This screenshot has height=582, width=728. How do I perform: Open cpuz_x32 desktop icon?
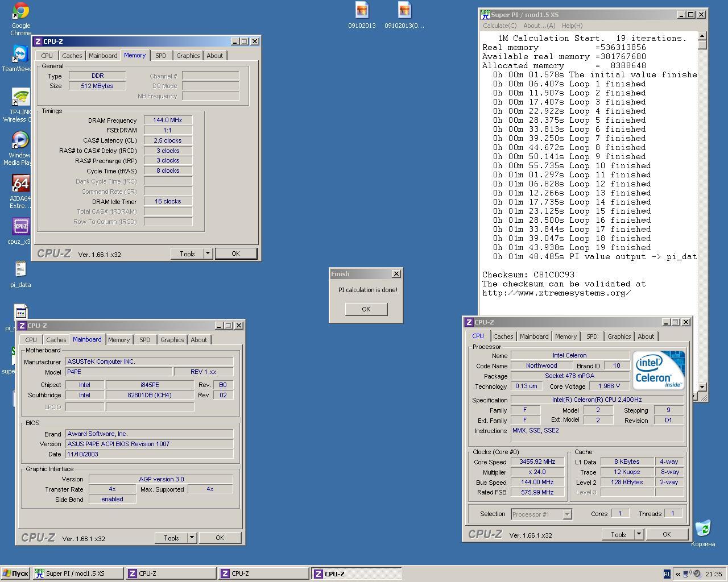(x=20, y=231)
